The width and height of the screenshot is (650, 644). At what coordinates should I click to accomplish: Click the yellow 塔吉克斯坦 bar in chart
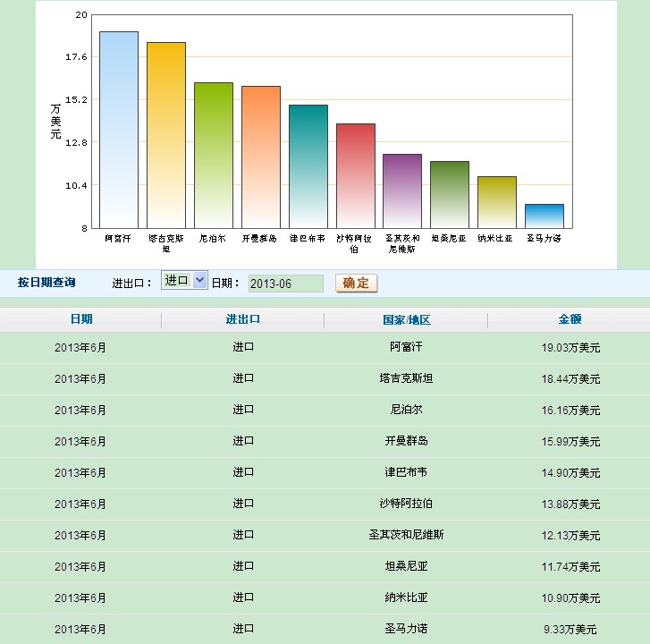[x=166, y=135]
